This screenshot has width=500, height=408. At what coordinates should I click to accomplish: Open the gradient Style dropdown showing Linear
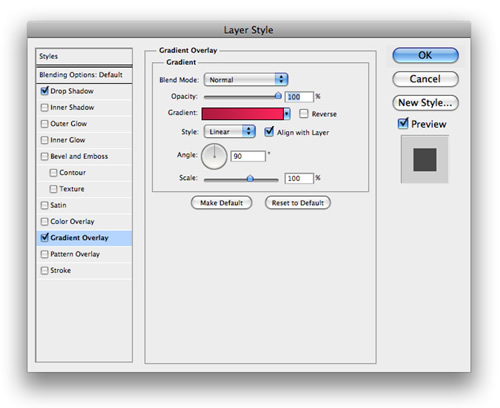point(230,132)
